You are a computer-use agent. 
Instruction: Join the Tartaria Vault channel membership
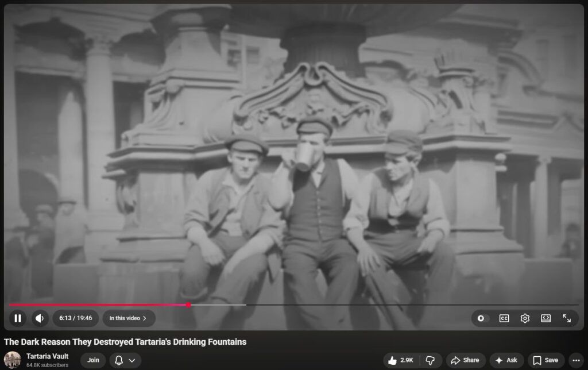pyautogui.click(x=92, y=360)
